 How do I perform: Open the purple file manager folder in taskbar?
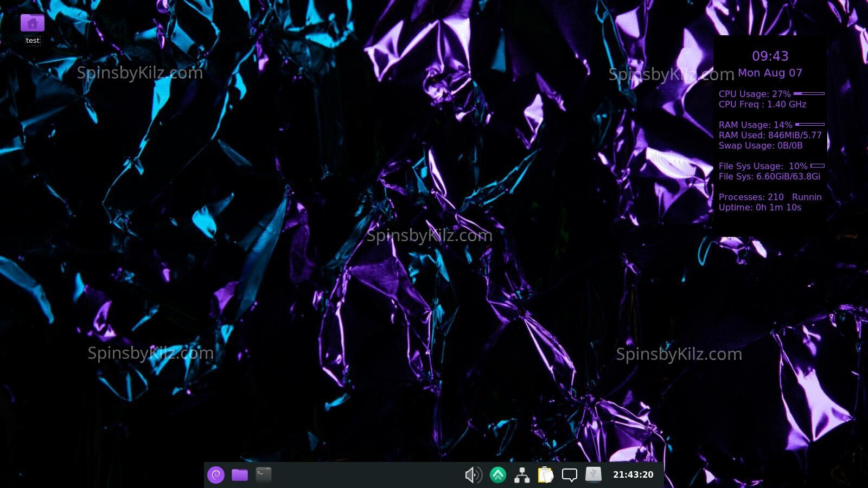click(x=240, y=475)
